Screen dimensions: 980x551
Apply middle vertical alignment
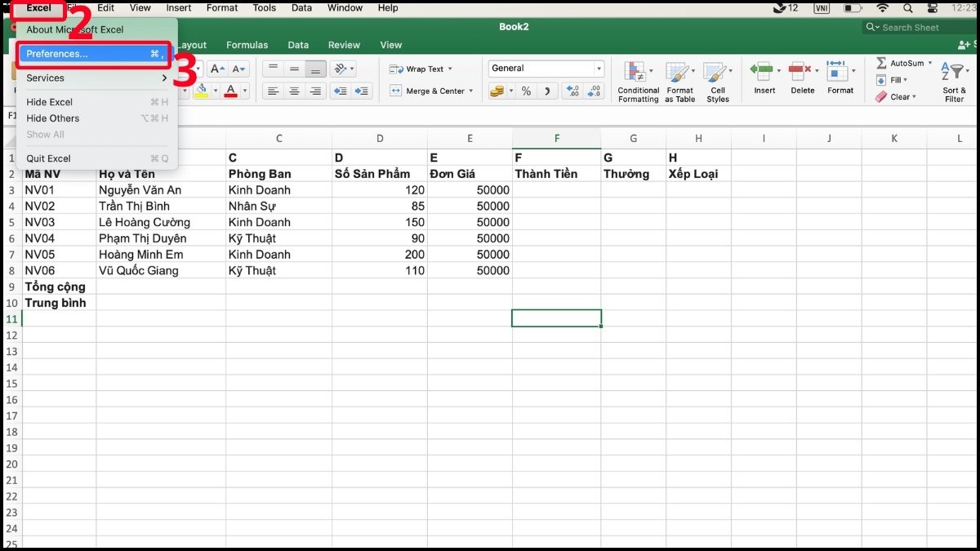coord(295,69)
